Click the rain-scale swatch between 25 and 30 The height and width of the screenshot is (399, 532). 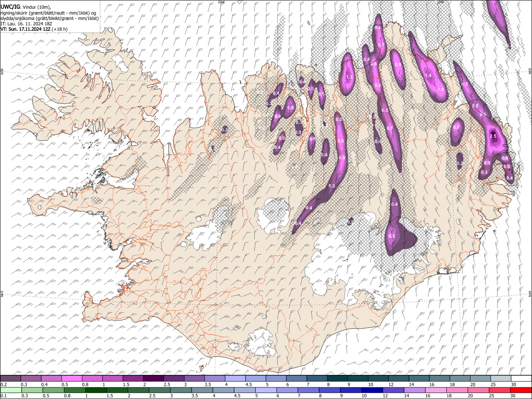pyautogui.click(x=499, y=390)
